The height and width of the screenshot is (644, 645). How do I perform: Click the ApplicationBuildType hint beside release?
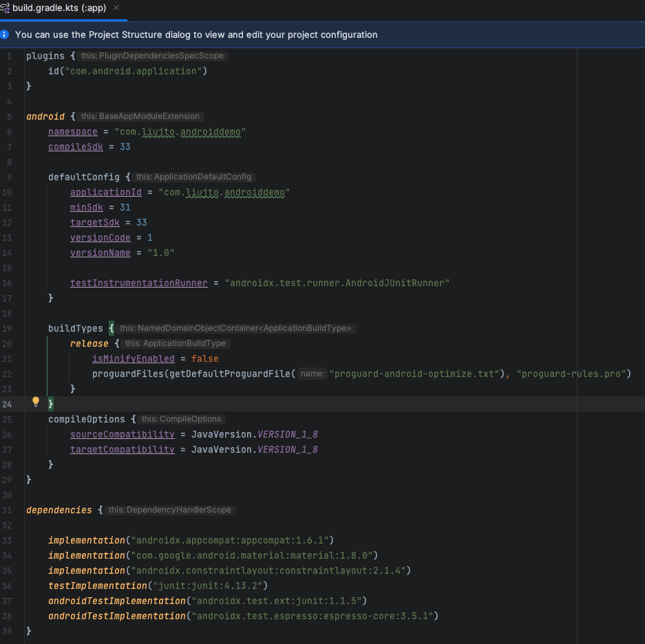(176, 343)
